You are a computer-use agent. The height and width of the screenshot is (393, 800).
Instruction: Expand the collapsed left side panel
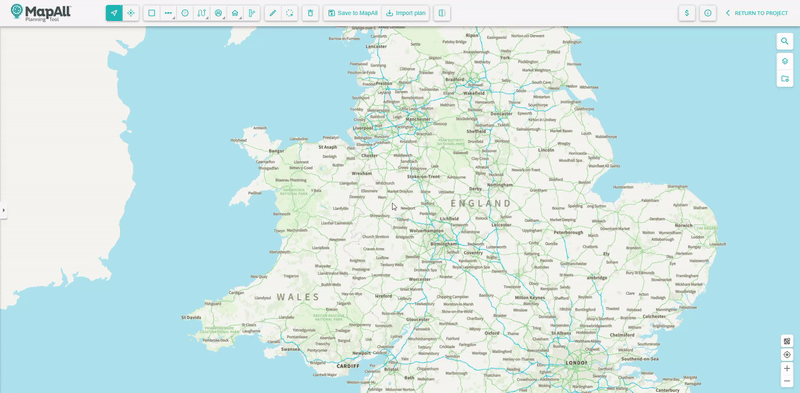(x=4, y=210)
